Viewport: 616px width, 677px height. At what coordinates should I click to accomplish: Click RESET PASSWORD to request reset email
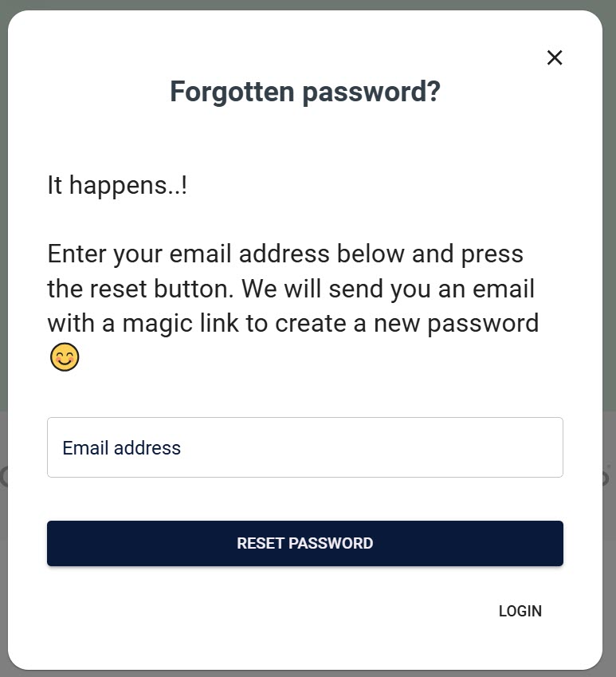pyautogui.click(x=305, y=543)
